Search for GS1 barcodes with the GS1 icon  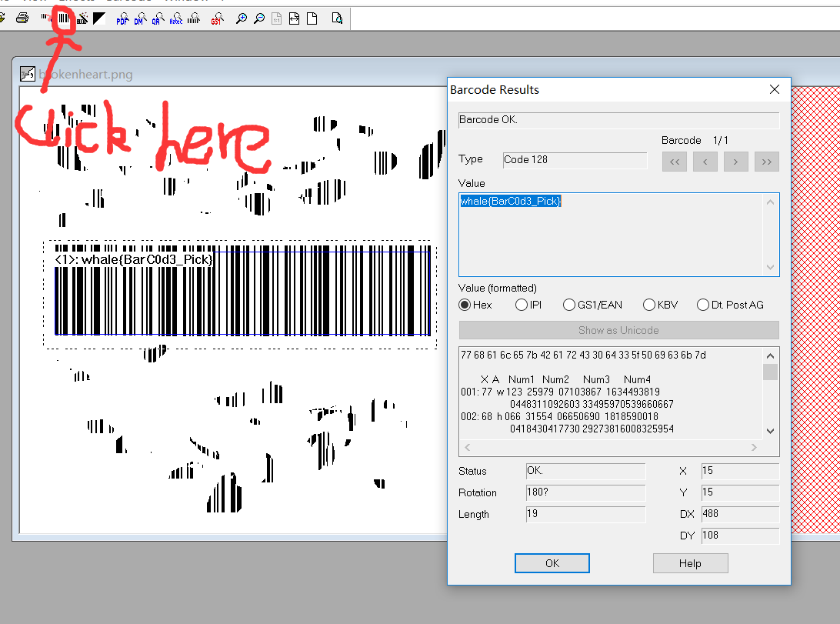tap(217, 18)
